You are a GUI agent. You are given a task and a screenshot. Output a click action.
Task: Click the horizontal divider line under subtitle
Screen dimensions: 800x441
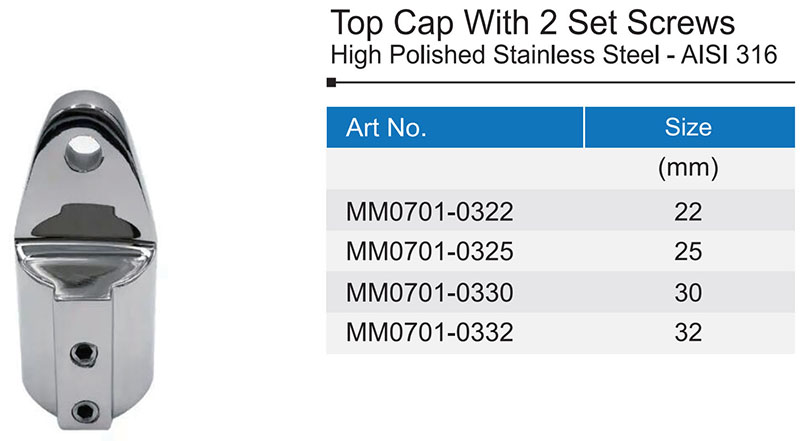pos(560,88)
